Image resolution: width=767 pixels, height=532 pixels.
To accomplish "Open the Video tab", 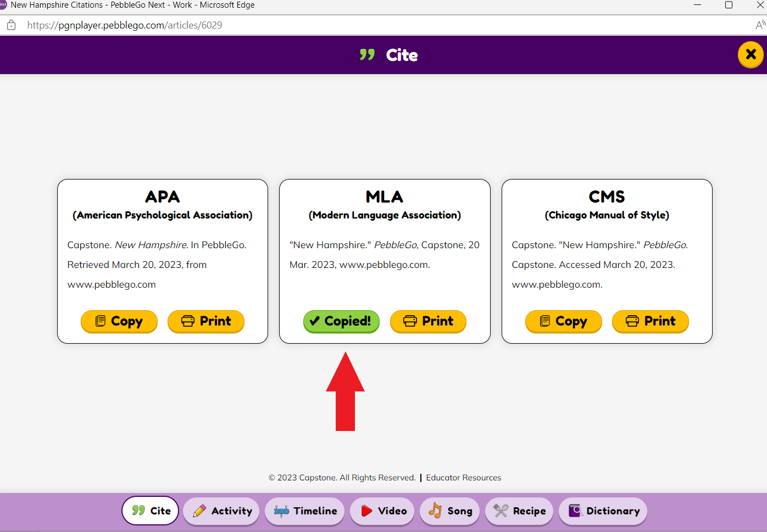I will point(382,511).
